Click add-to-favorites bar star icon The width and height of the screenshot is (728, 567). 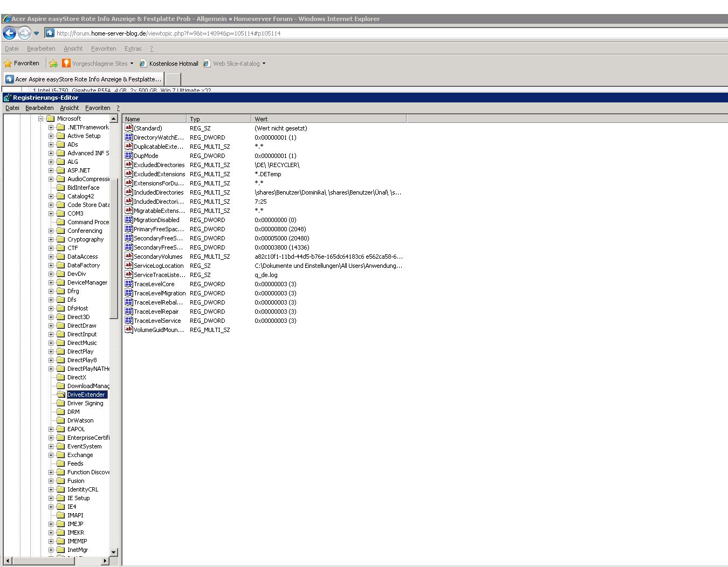point(53,64)
